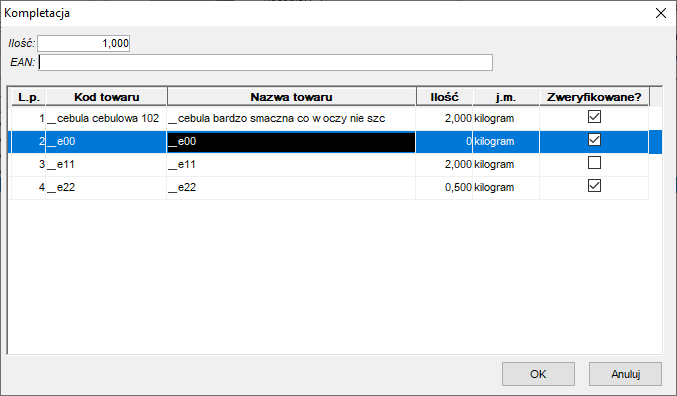
Task: Uncheck Zweryfikowane for row _e22
Action: [594, 186]
